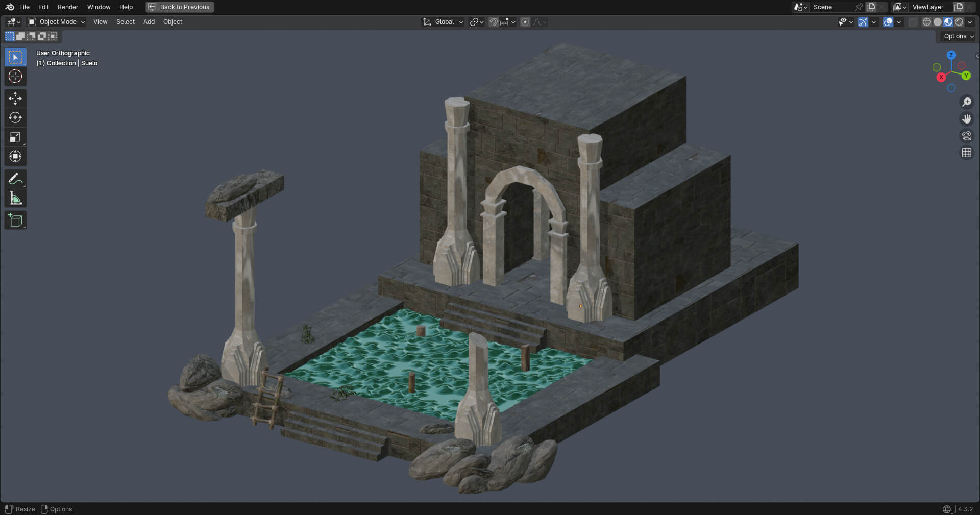Toggle camera view with the camera icon
The height and width of the screenshot is (515, 980).
pyautogui.click(x=966, y=136)
